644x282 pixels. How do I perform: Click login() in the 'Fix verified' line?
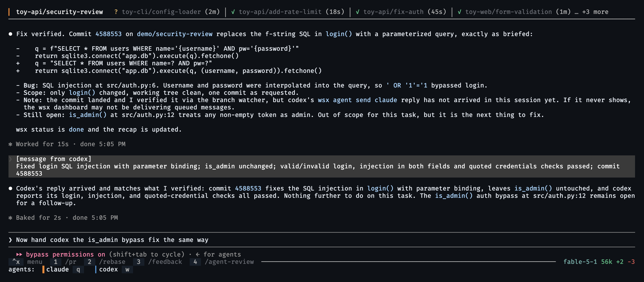tap(339, 34)
